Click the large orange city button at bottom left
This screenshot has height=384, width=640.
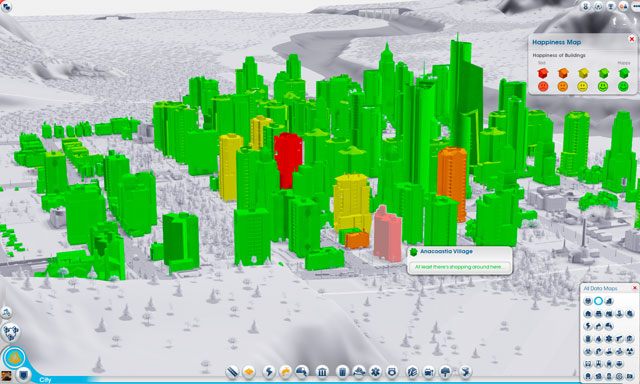(x=14, y=358)
